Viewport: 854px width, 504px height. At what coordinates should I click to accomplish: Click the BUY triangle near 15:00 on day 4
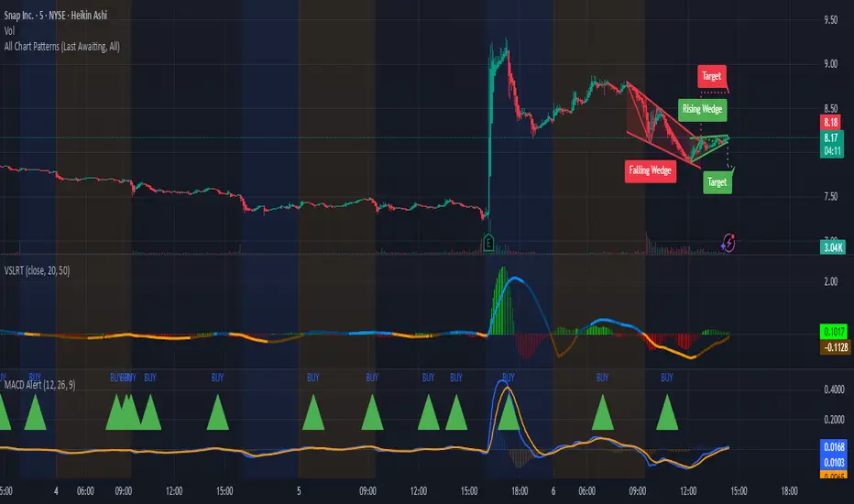click(x=217, y=414)
